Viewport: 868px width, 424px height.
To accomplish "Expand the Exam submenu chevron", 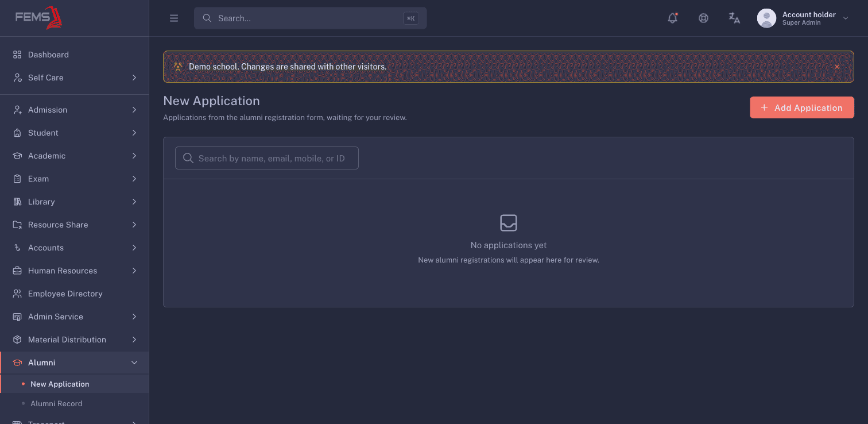I will pyautogui.click(x=134, y=179).
